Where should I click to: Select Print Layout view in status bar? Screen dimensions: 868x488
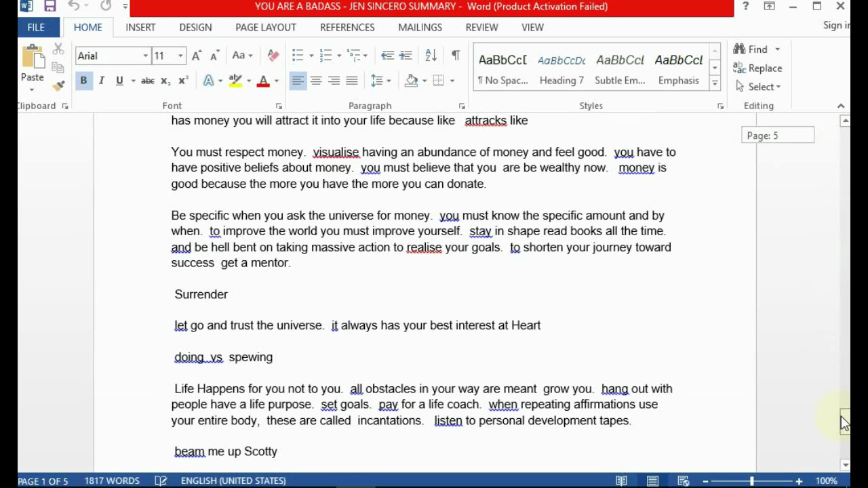(652, 481)
